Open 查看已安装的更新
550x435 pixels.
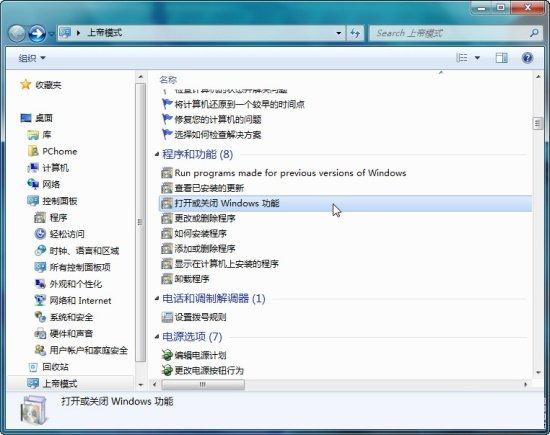(209, 188)
